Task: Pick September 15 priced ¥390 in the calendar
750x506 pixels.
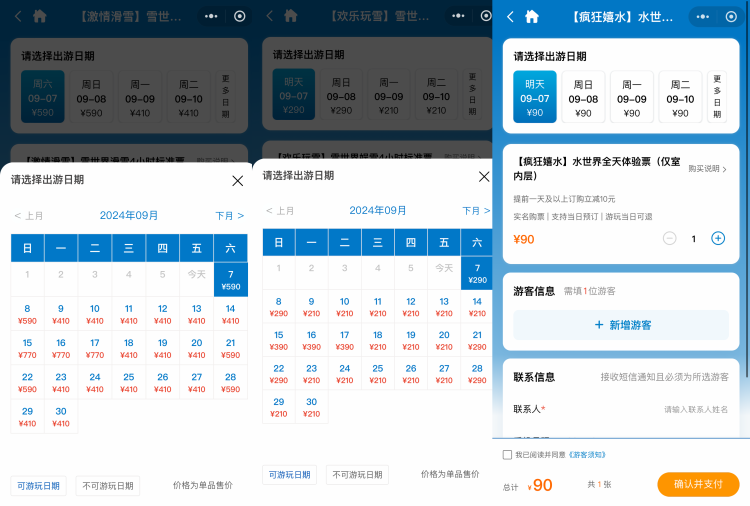Action: pos(278,341)
